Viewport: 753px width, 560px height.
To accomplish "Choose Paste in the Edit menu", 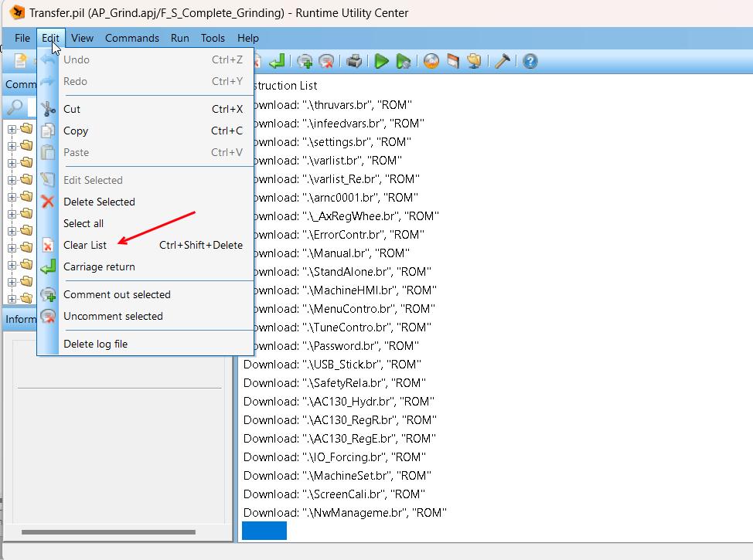I will pyautogui.click(x=145, y=152).
